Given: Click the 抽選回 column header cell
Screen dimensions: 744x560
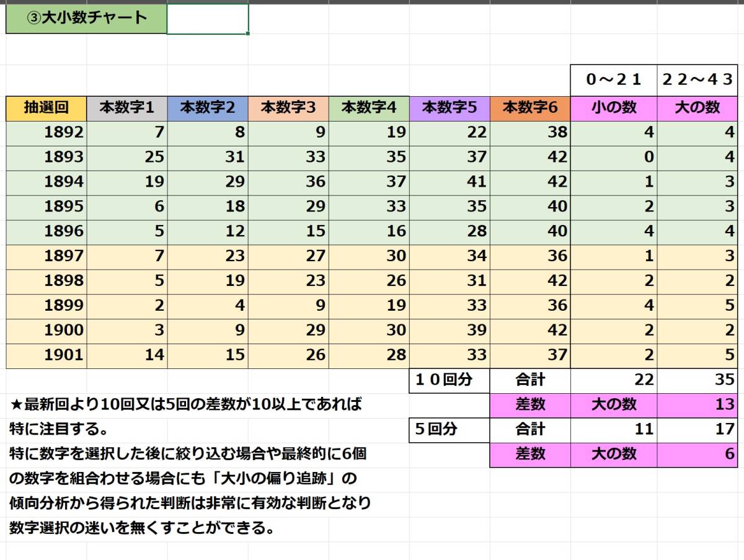Looking at the screenshot, I should coord(45,108).
